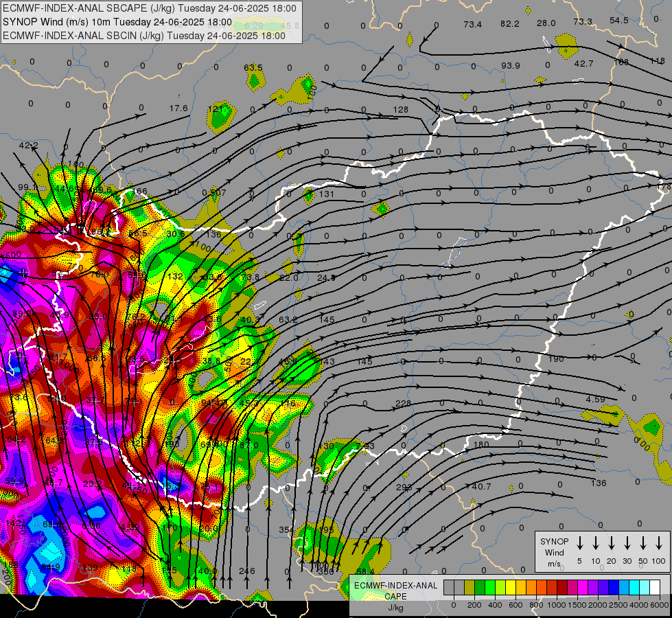Click the '63.5' value on the map
The image size is (672, 618).
[253, 68]
